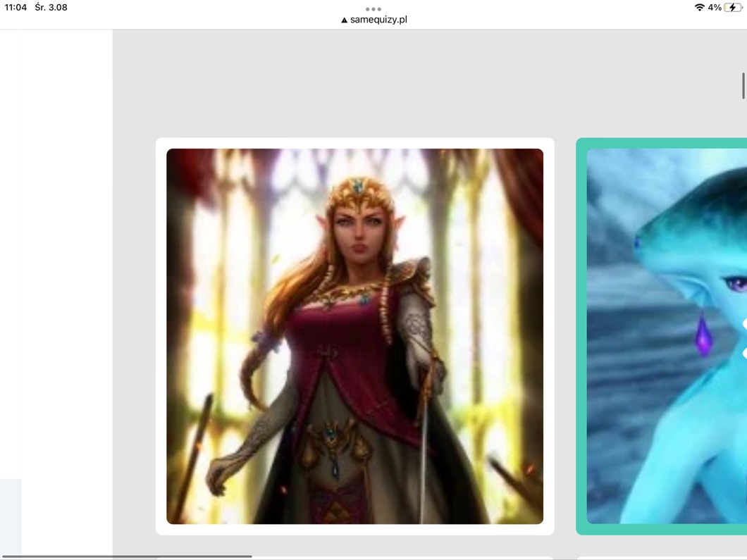Viewport: 747px width, 560px height.
Task: Click the vertical scrollbar on right edge
Action: (743, 86)
